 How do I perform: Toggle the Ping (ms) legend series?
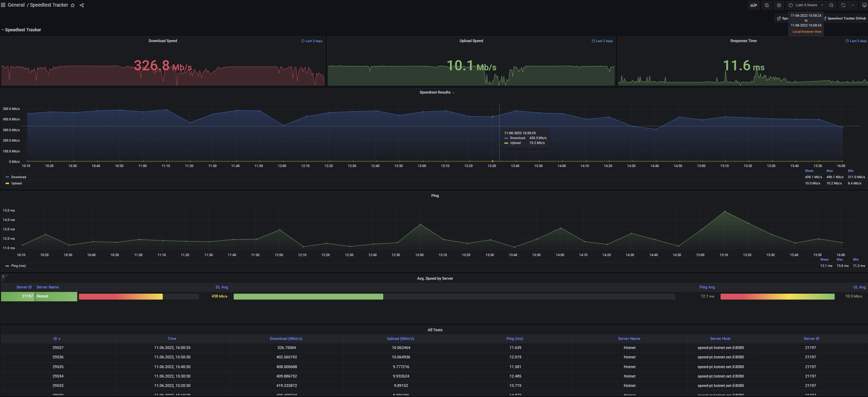coord(18,266)
